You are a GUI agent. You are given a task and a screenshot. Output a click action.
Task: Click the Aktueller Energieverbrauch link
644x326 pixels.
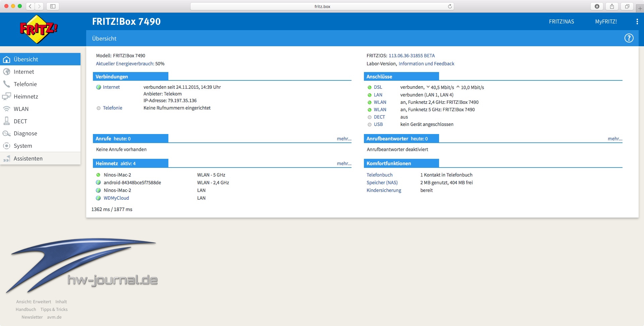125,64
